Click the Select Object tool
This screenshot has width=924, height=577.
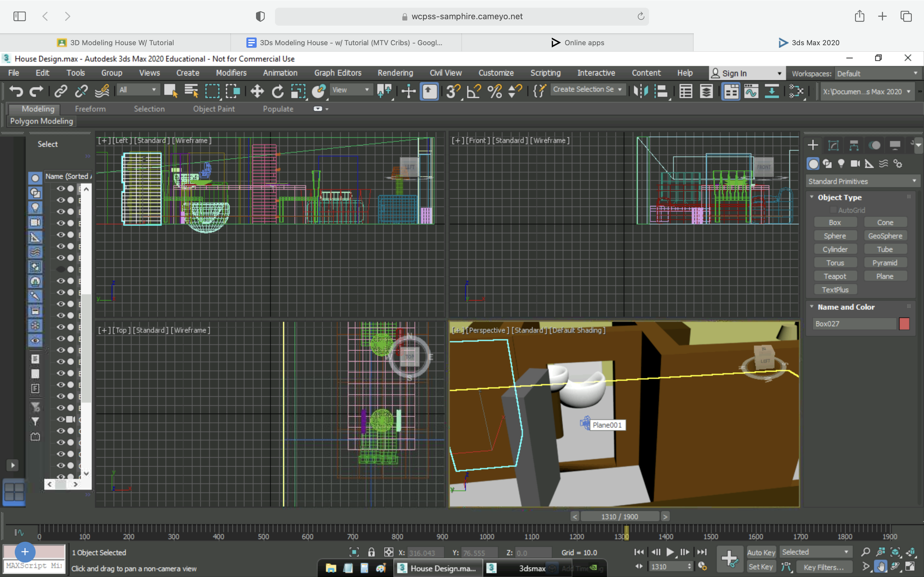tap(172, 91)
